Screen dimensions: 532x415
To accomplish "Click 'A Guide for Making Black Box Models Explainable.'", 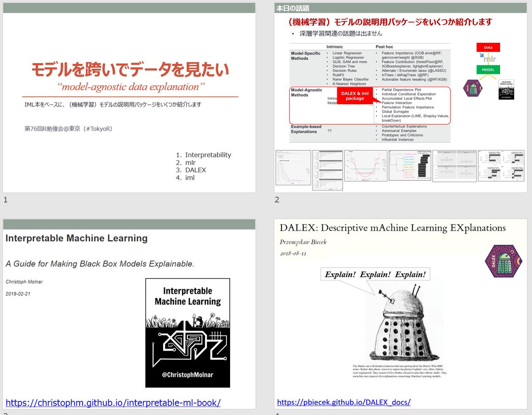I will [x=100, y=264].
